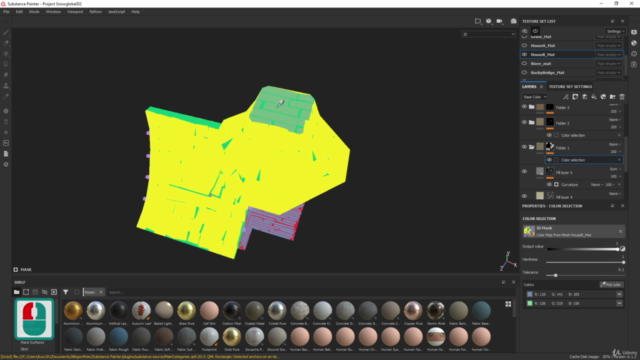Hide Folder 3 layer
This screenshot has height=360, width=640.
[x=524, y=107]
